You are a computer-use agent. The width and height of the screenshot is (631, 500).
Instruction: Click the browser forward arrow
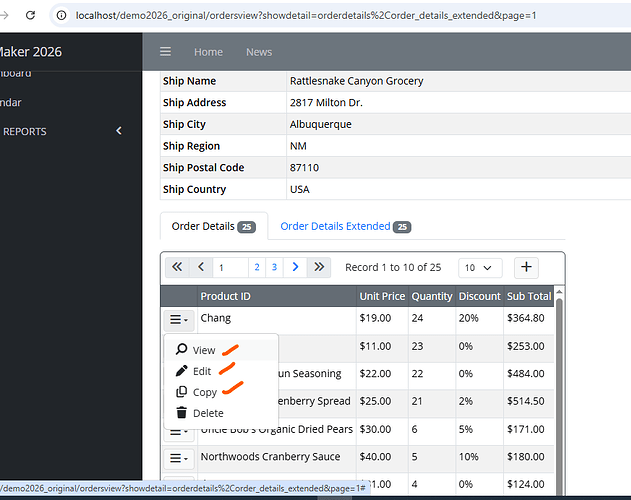(4, 15)
